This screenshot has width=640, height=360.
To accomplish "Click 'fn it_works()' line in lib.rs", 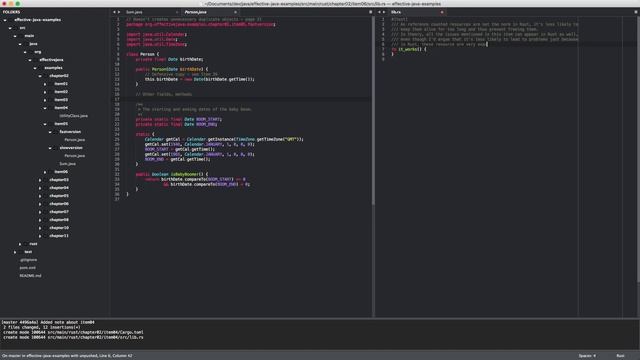I will (409, 49).
